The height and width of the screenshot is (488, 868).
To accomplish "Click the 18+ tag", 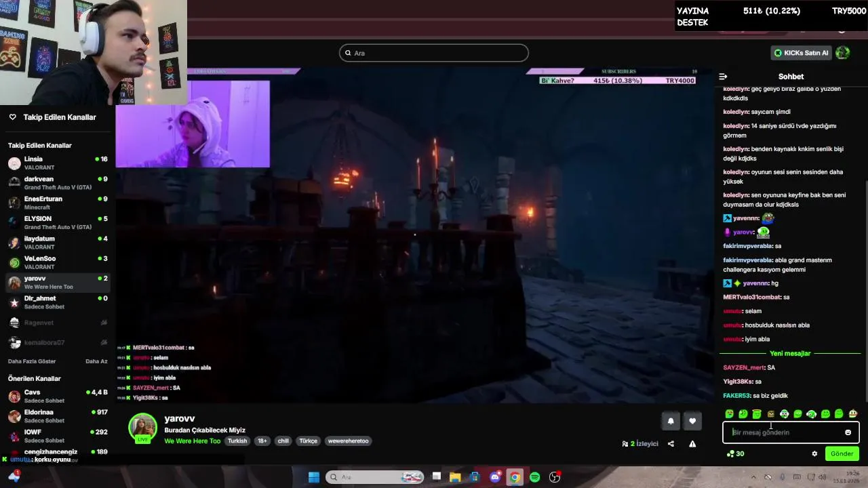I will click(x=262, y=441).
